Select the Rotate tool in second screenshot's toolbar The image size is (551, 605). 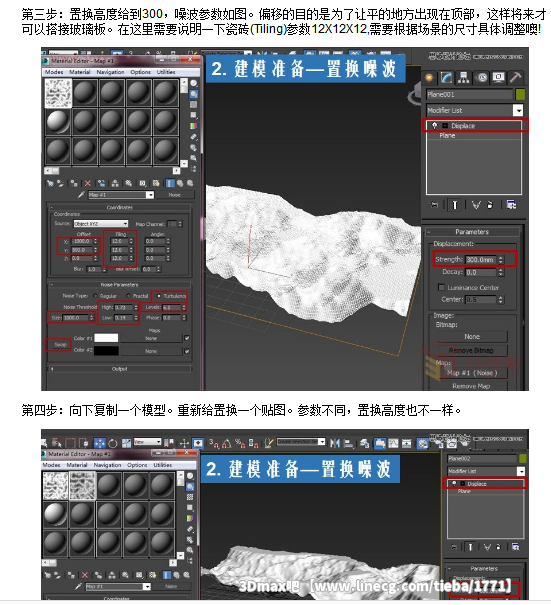(x=113, y=443)
